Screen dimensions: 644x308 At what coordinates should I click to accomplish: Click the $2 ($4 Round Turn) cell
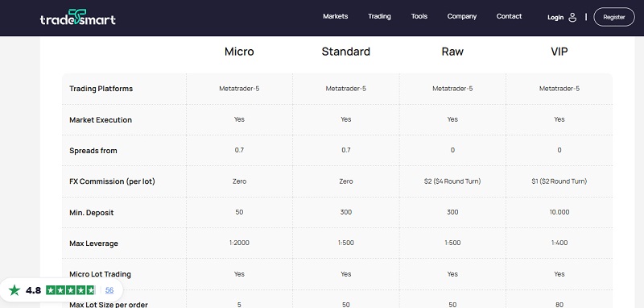tap(452, 181)
